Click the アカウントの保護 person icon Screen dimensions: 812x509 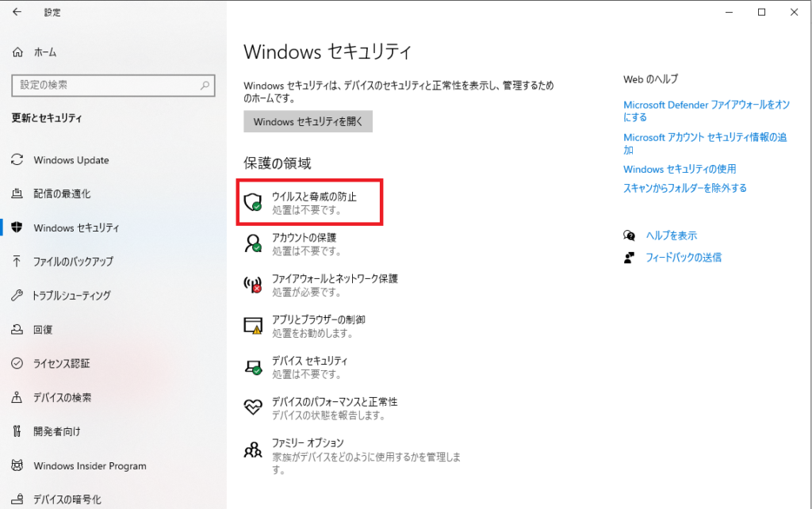(x=253, y=243)
